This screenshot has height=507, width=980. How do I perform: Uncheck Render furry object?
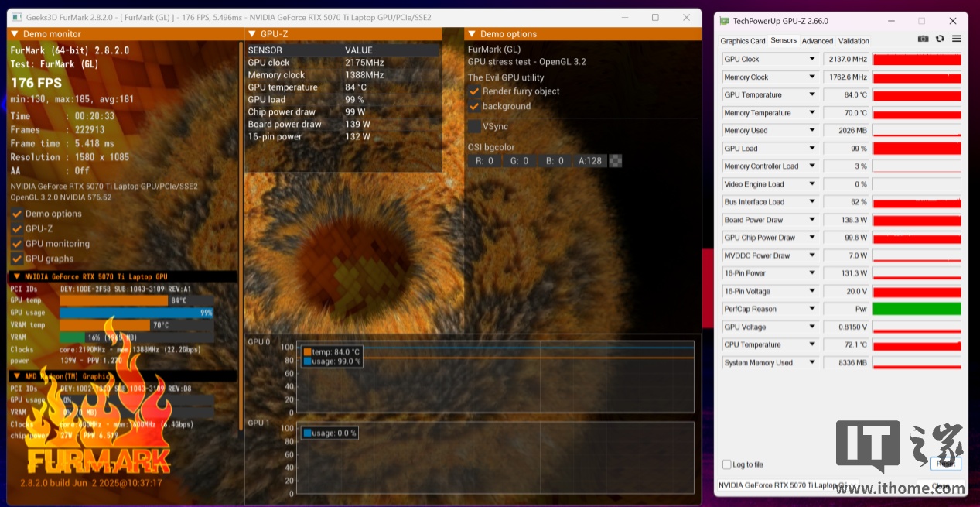point(474,91)
